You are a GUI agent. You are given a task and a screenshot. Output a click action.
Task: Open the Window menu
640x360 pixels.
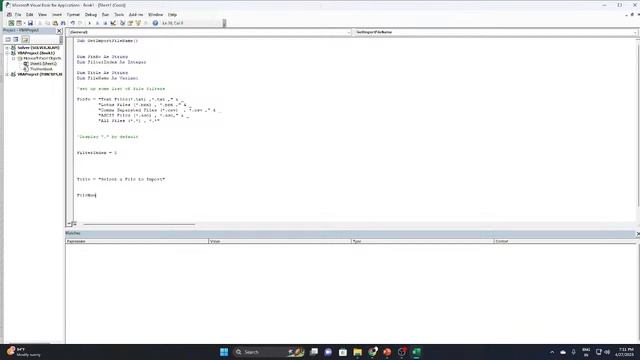pos(155,15)
